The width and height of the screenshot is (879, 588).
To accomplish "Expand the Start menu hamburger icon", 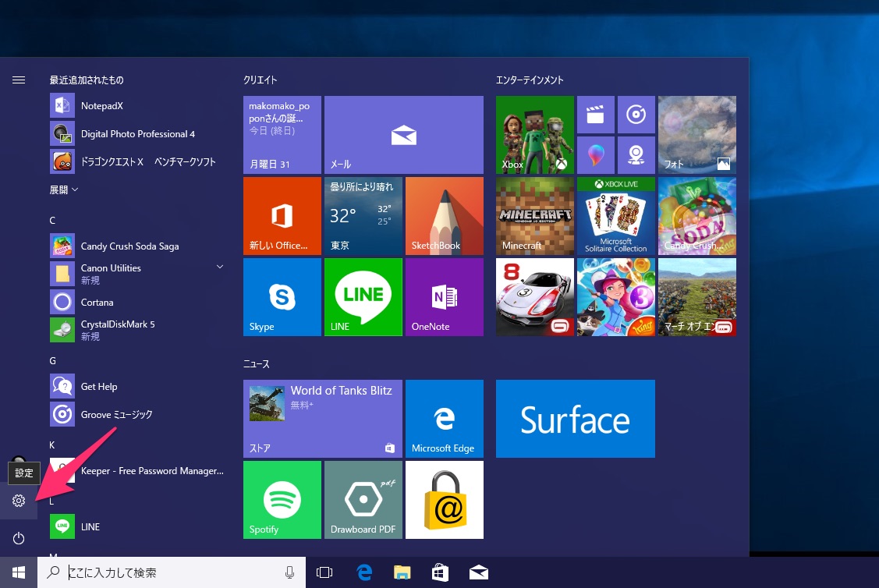I will click(19, 80).
